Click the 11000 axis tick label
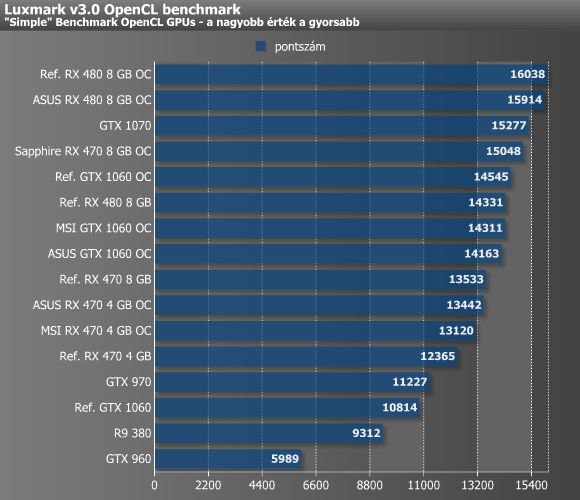 (x=424, y=485)
